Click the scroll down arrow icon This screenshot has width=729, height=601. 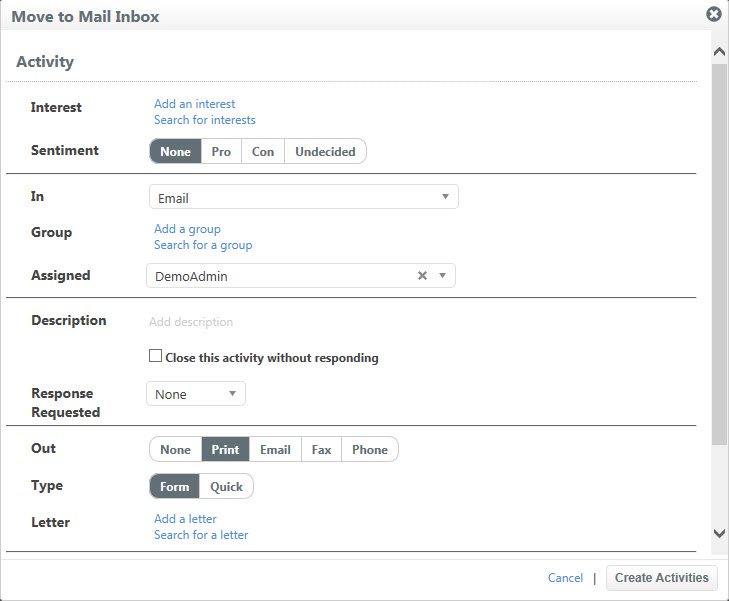pos(719,533)
